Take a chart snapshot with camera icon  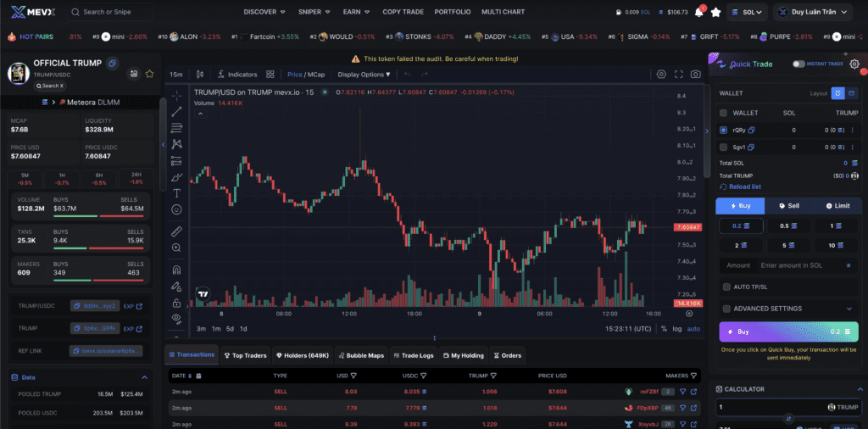coord(696,74)
